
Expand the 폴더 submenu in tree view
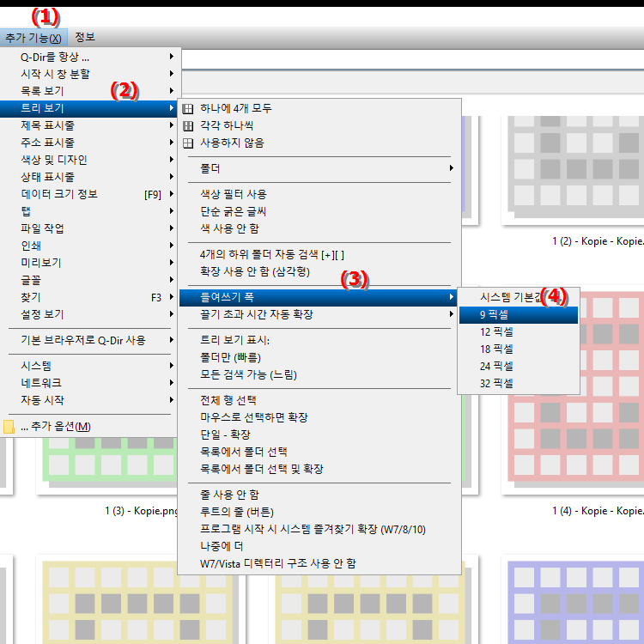[x=319, y=169]
